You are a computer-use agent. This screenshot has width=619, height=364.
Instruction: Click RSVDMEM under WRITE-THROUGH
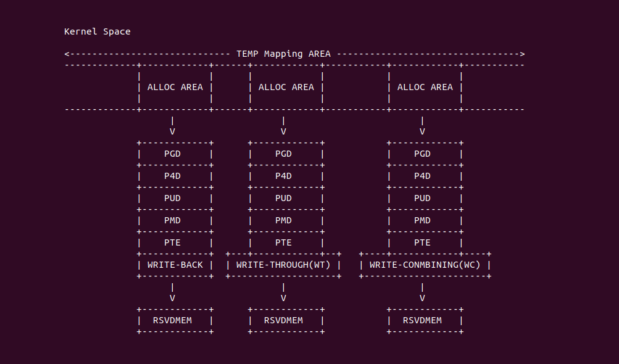283,321
